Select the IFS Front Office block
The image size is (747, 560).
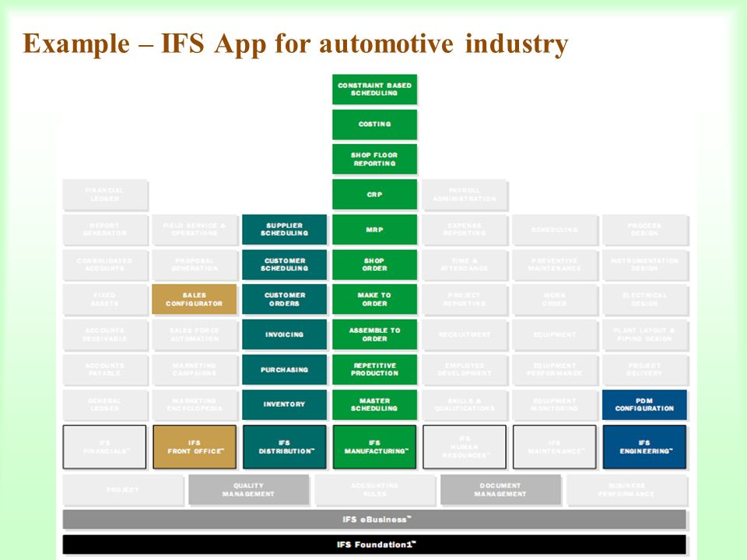[x=195, y=447]
